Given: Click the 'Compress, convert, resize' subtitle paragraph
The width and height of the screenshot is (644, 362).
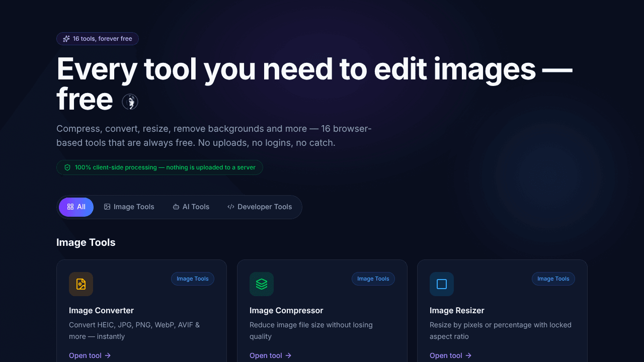Looking at the screenshot, I should point(214,136).
